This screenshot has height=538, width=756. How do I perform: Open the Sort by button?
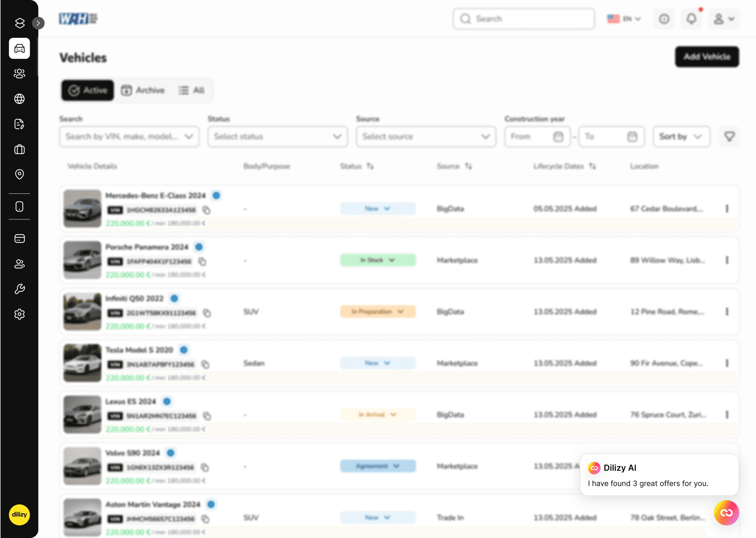[681, 136]
